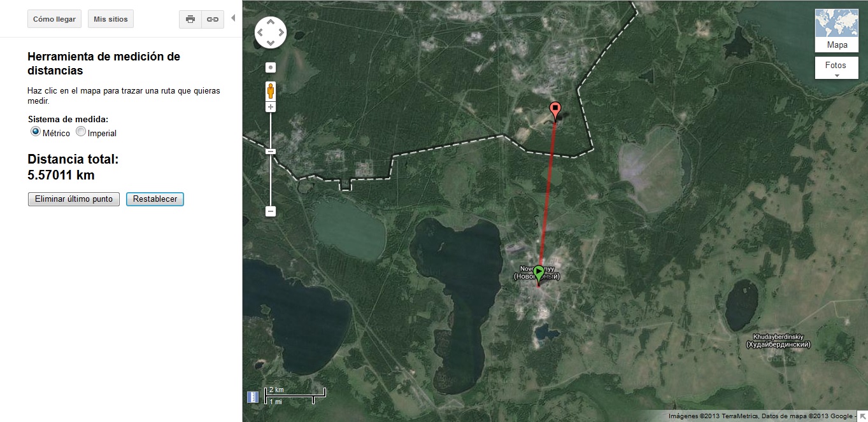Click the Restablecer button

155,199
